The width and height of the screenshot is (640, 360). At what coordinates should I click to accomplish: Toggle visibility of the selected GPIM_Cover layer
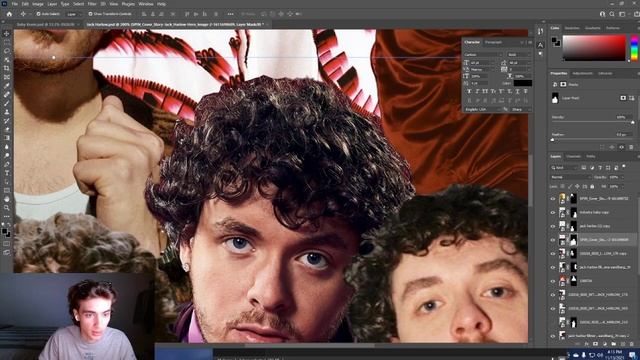[x=553, y=240]
